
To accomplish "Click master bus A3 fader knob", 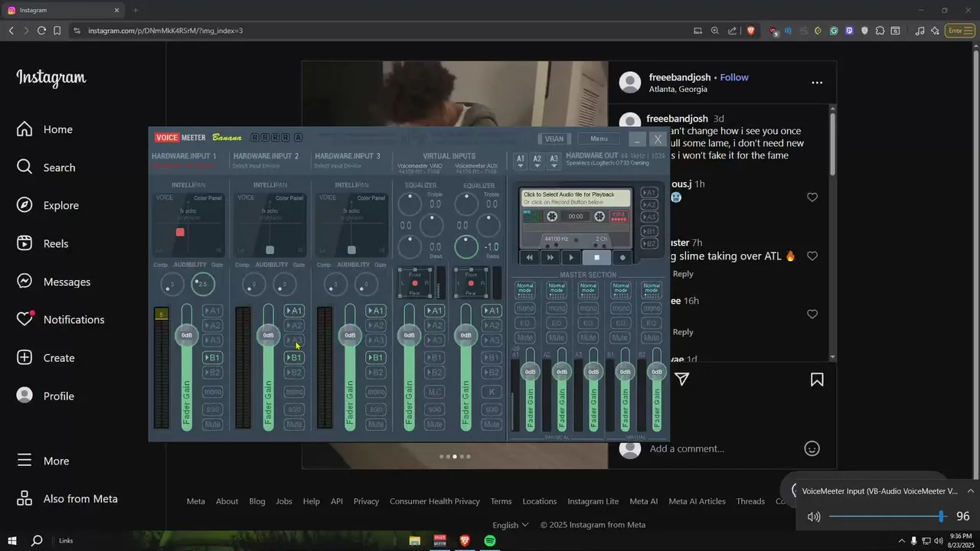I will coord(593,372).
